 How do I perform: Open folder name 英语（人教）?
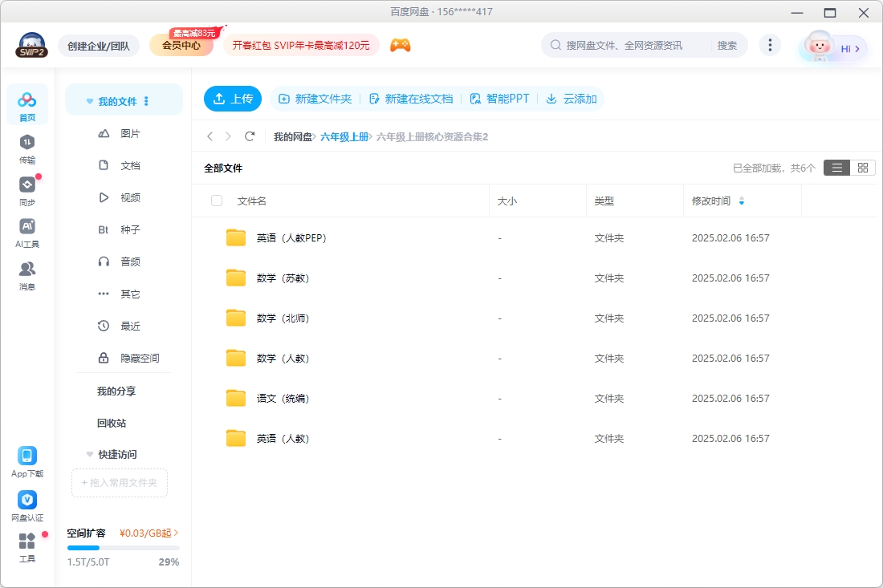pos(283,438)
